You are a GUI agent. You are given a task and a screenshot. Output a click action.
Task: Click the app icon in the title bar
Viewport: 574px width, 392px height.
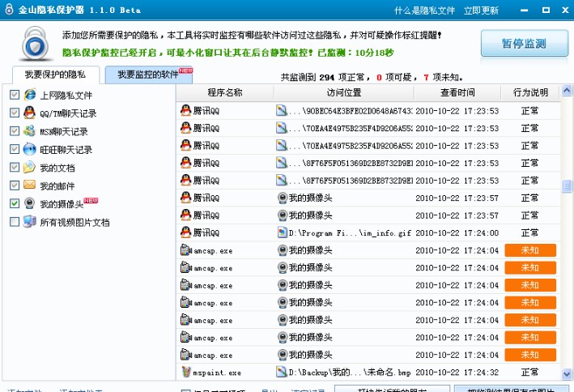[9, 10]
